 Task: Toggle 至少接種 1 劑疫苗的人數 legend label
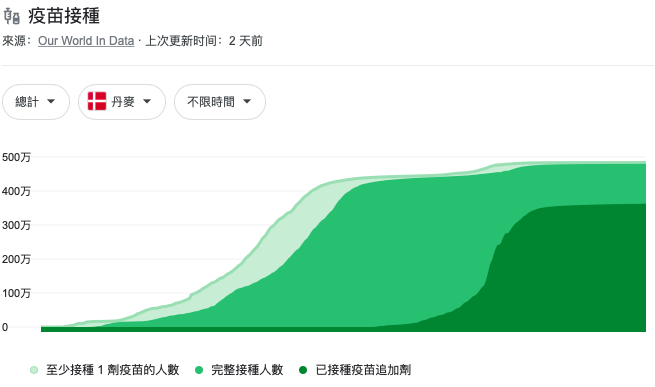[x=112, y=370]
